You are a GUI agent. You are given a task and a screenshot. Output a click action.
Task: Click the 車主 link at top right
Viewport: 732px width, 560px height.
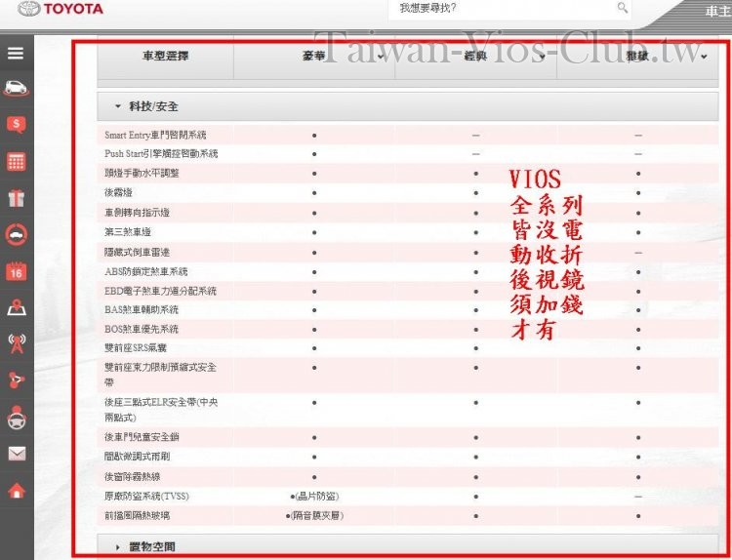tap(718, 11)
